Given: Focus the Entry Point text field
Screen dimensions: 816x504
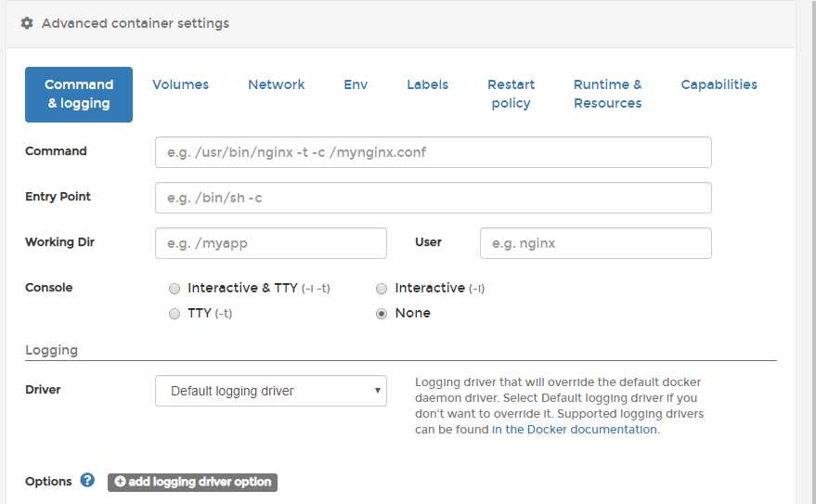Looking at the screenshot, I should (433, 198).
